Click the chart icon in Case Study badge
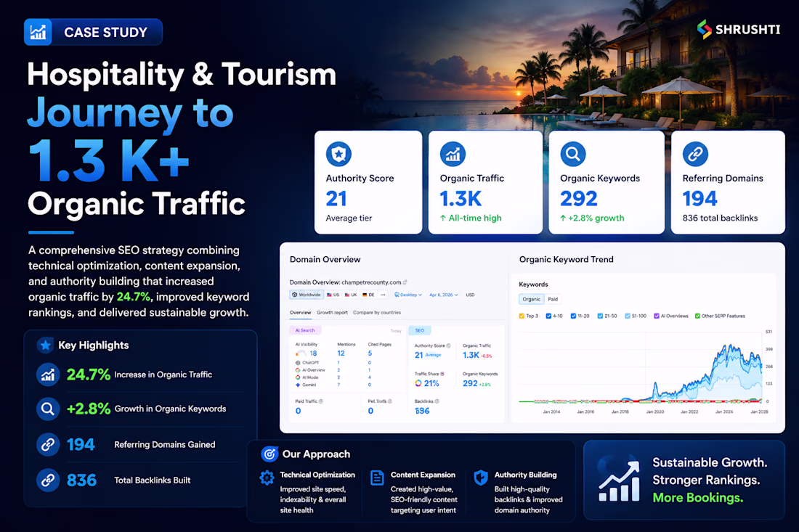Screen dimensions: 799x532 point(38,32)
